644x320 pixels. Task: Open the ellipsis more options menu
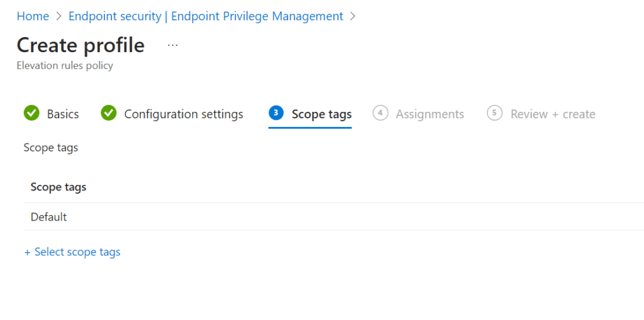(173, 45)
